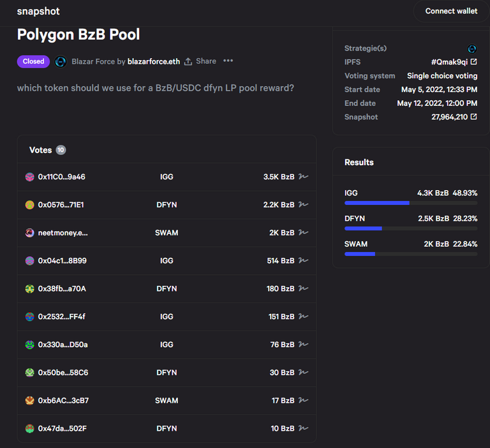Click the neetmoney voter avatar
490x448 pixels.
point(30,233)
